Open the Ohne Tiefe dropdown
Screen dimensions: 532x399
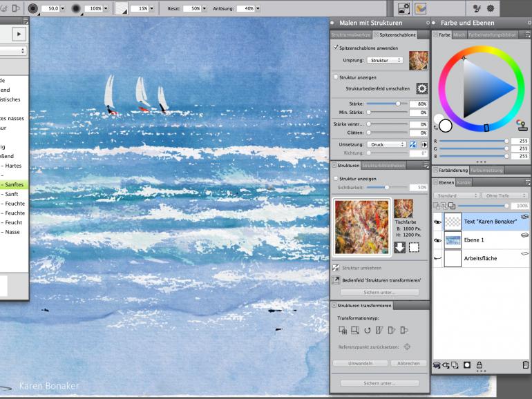(505, 195)
